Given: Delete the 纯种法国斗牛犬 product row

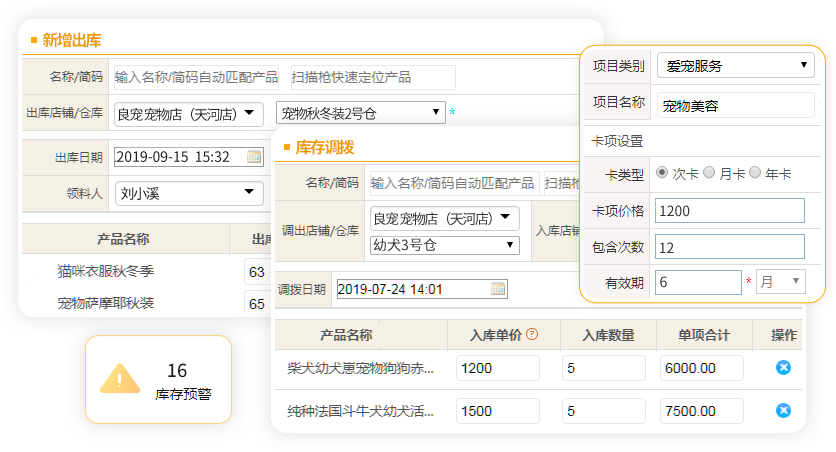Looking at the screenshot, I should coord(783,410).
